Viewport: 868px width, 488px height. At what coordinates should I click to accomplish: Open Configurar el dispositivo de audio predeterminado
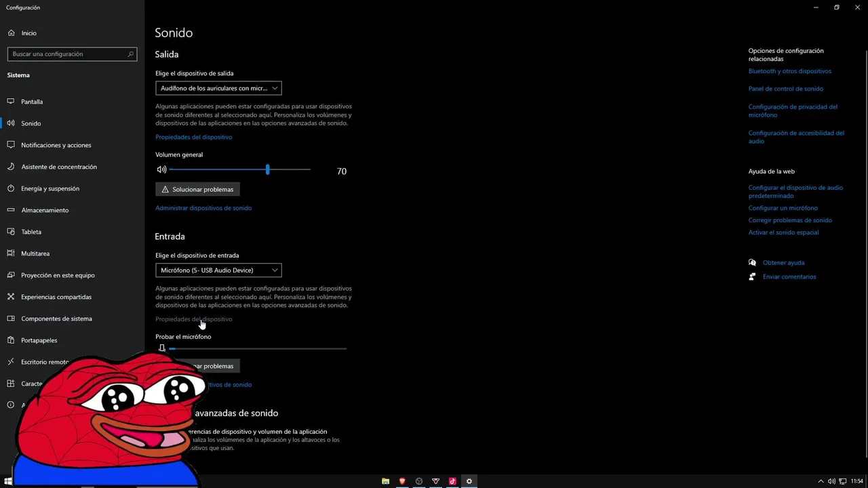(x=795, y=192)
